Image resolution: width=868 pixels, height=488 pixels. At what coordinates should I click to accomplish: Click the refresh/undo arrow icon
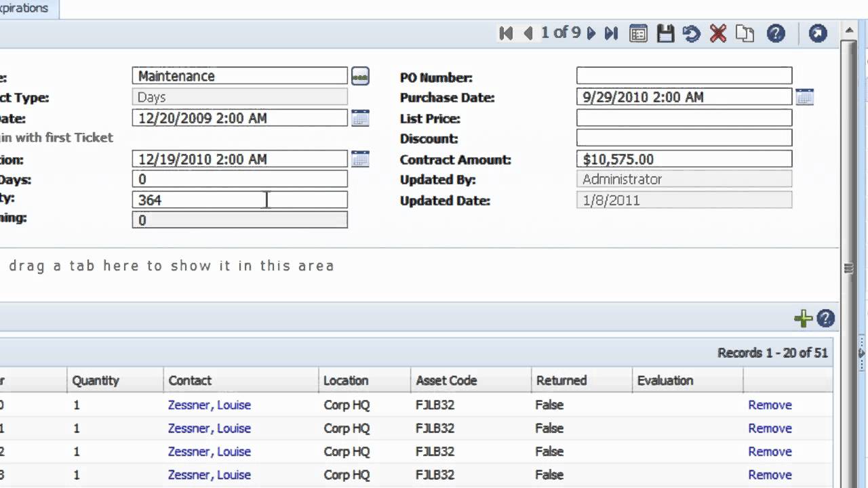pos(691,33)
